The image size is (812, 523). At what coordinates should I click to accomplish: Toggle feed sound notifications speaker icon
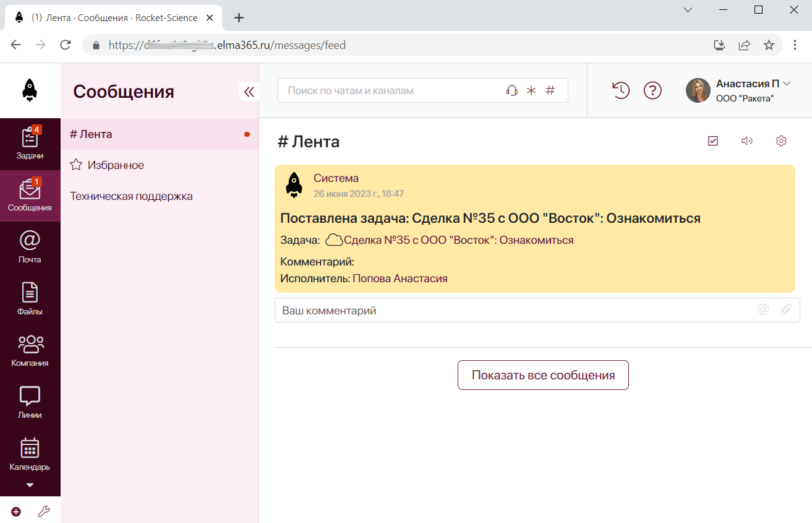tap(747, 141)
